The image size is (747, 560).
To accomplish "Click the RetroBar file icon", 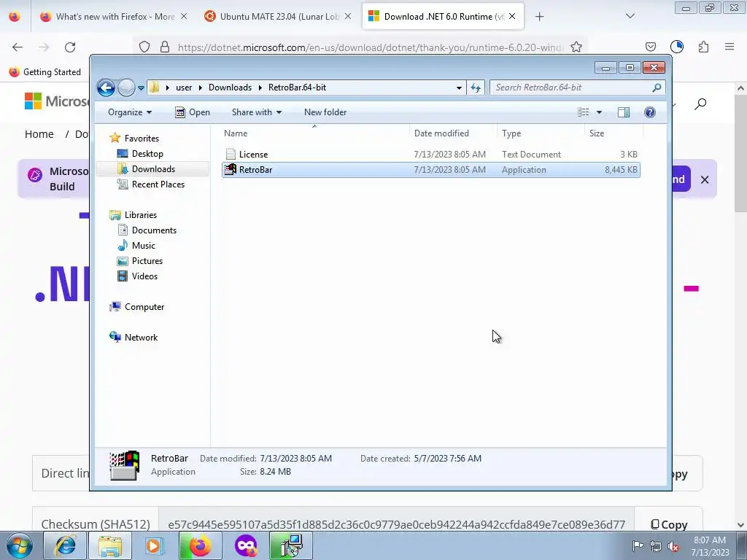I will [231, 169].
